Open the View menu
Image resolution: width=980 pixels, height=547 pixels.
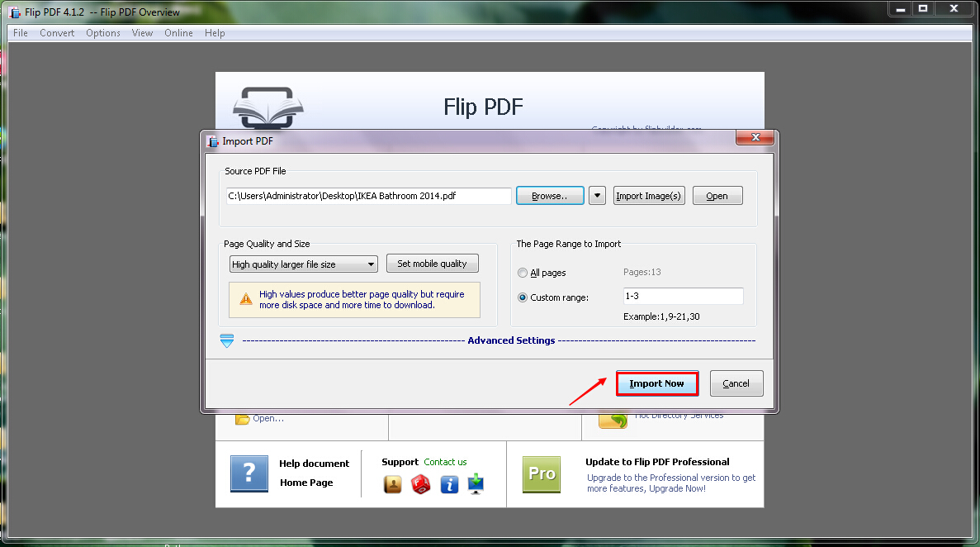tap(143, 33)
